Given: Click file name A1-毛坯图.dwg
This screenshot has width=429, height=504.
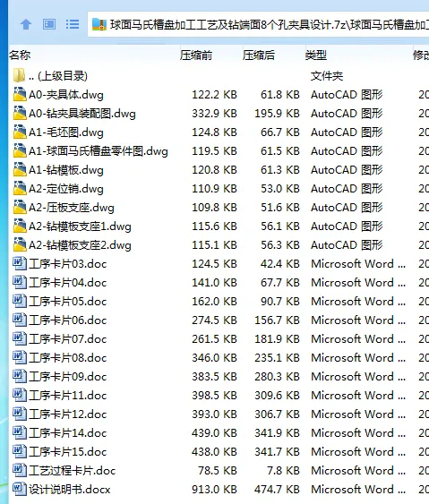Looking at the screenshot, I should (x=66, y=132).
